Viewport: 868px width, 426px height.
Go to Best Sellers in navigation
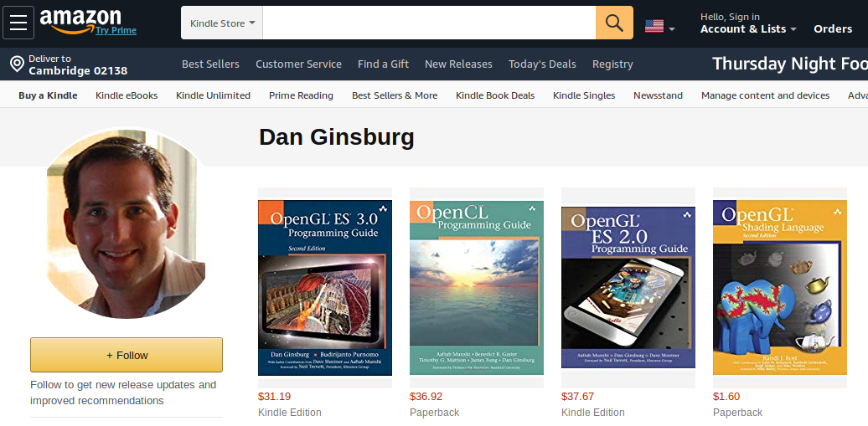tap(210, 64)
